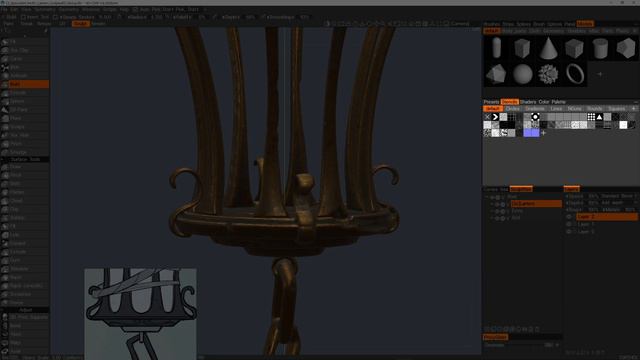Viewport: 640px width, 360px height.
Task: Choose the chevron arrow stencil
Action: point(495,117)
